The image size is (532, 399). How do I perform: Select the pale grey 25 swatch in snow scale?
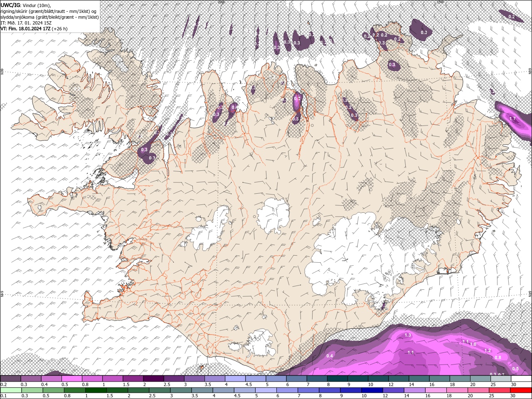pos(501,378)
